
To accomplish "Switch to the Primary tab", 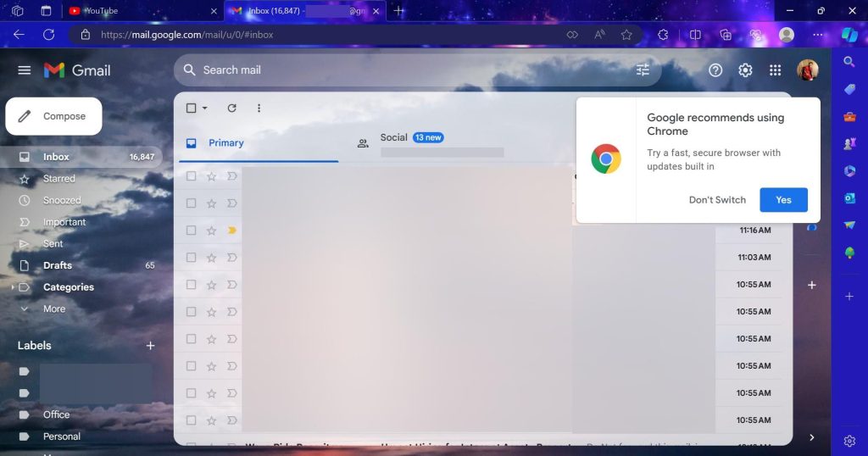I will (259, 142).
